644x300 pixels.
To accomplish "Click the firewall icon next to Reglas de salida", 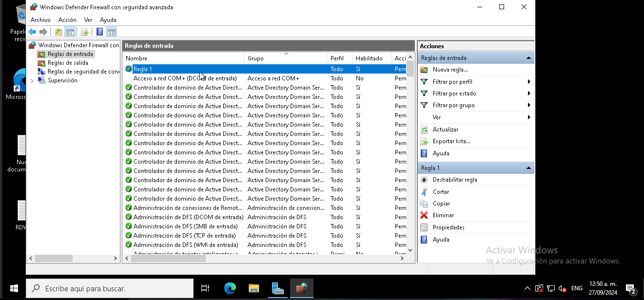I will pyautogui.click(x=42, y=63).
